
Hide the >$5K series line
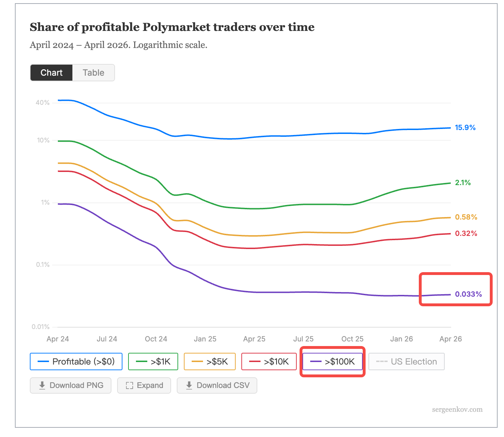pos(210,362)
